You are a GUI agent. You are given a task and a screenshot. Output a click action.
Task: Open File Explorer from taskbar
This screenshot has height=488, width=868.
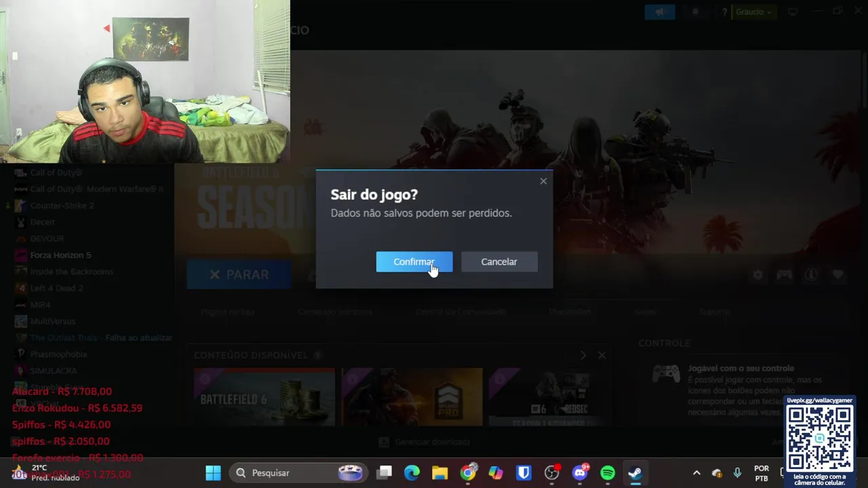(440, 472)
